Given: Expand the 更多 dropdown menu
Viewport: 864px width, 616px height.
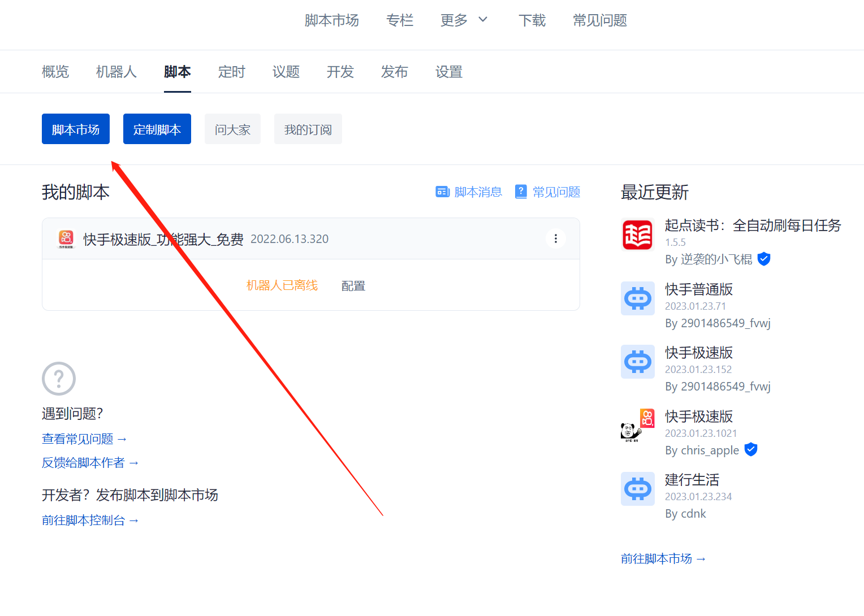Looking at the screenshot, I should point(464,20).
